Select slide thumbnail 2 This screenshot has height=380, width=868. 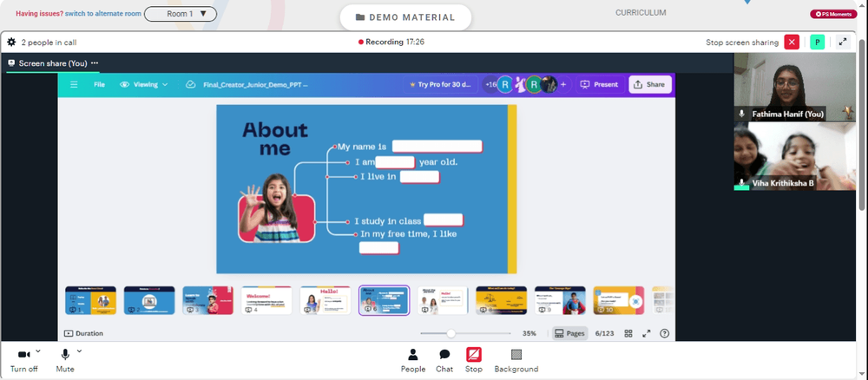149,300
